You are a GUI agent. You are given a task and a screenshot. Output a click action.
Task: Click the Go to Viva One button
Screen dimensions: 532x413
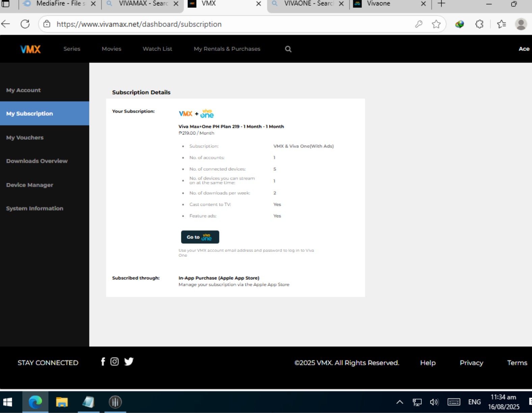200,237
